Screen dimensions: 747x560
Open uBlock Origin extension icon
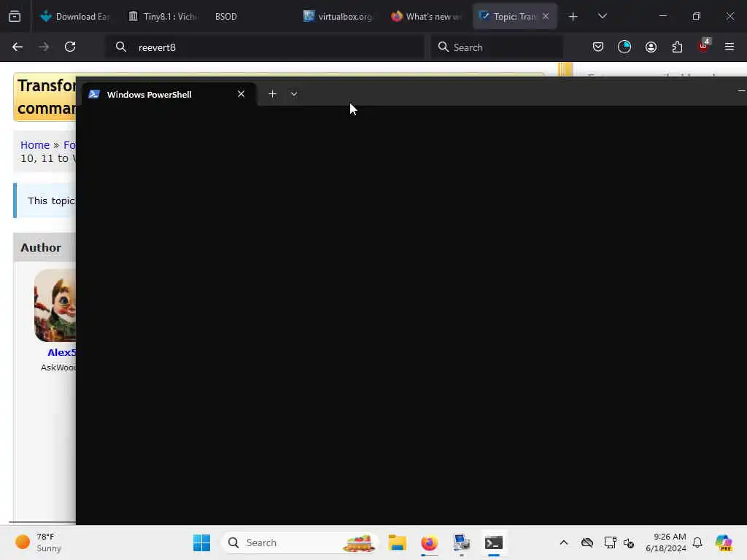704,46
